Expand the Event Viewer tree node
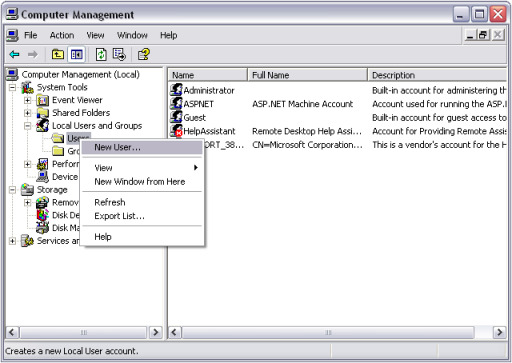This screenshot has width=512, height=363. pyautogui.click(x=28, y=100)
